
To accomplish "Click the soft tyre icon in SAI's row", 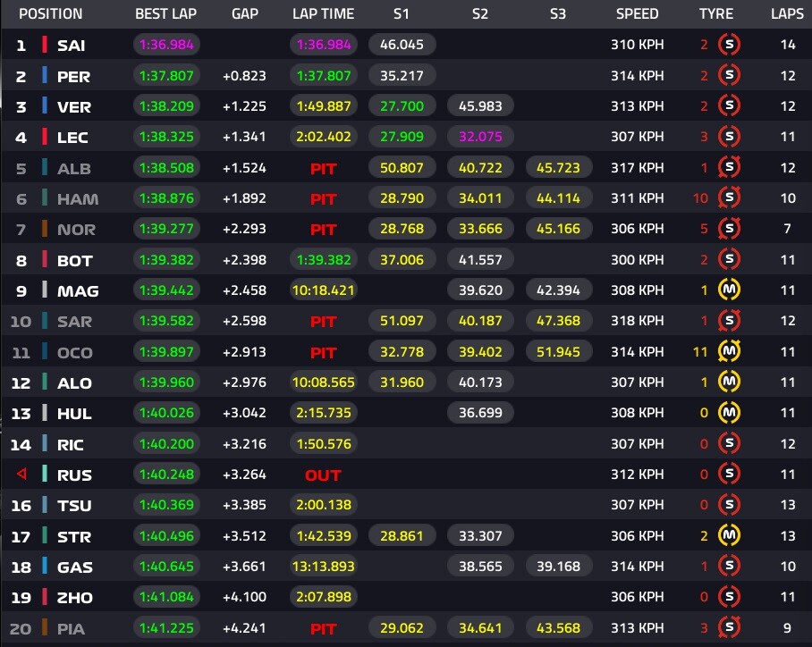I will pos(729,45).
